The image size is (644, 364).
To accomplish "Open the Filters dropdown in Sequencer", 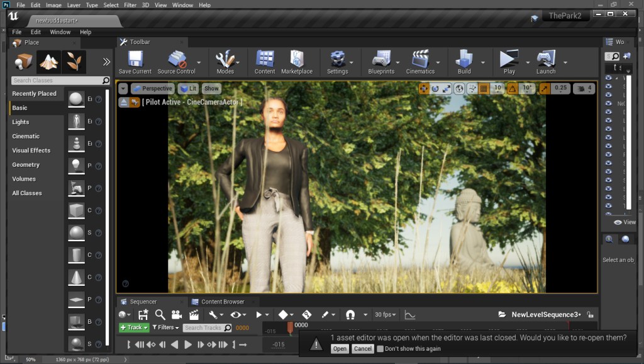I will tap(166, 327).
